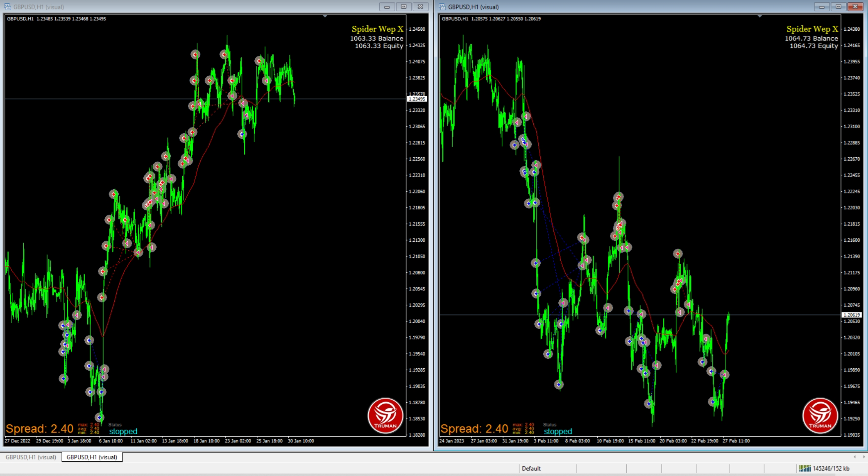Click the 1.23495 price label on left scale
The image size is (868, 476).
pos(417,99)
